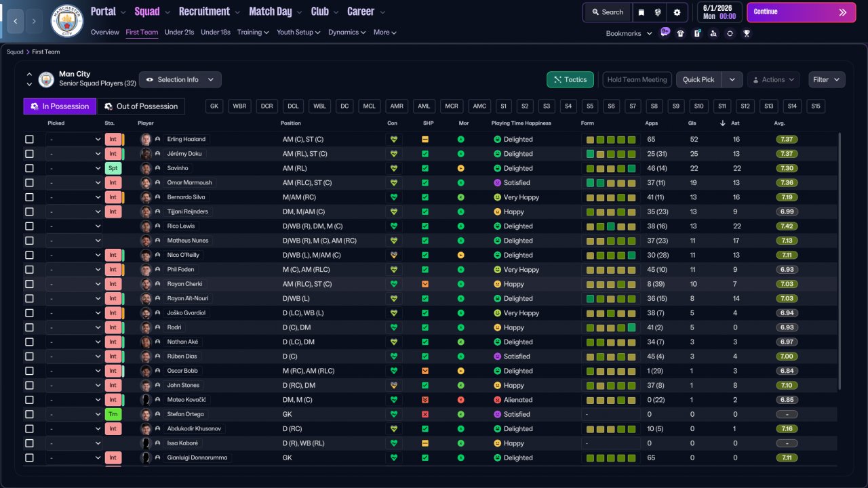Click the world globe icon
The width and height of the screenshot is (868, 488).
pos(658,12)
